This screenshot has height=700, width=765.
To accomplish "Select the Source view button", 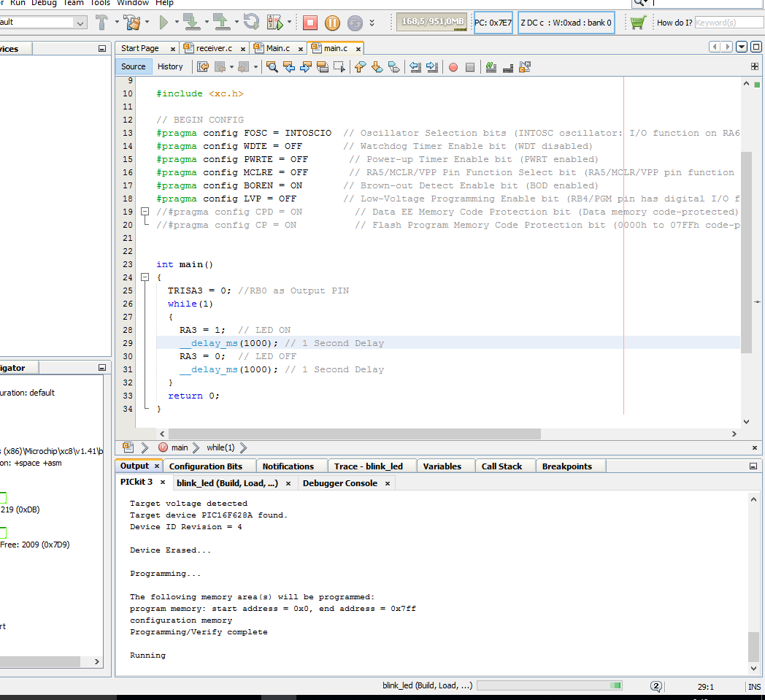I will [x=133, y=67].
